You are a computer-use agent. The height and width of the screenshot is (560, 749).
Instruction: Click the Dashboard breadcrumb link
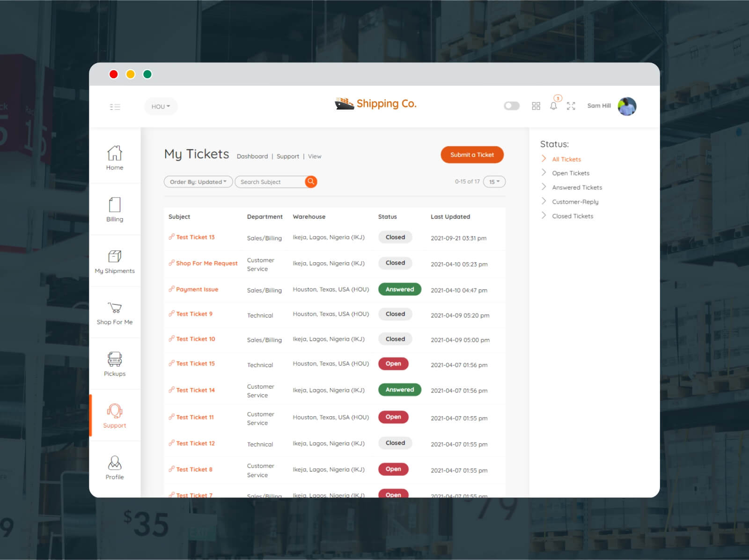(x=252, y=156)
